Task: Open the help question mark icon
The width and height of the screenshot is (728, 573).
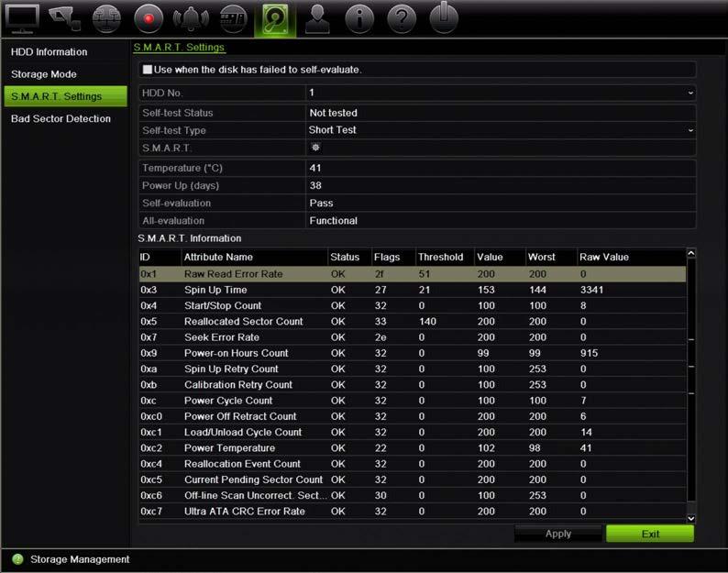Action: 402,19
